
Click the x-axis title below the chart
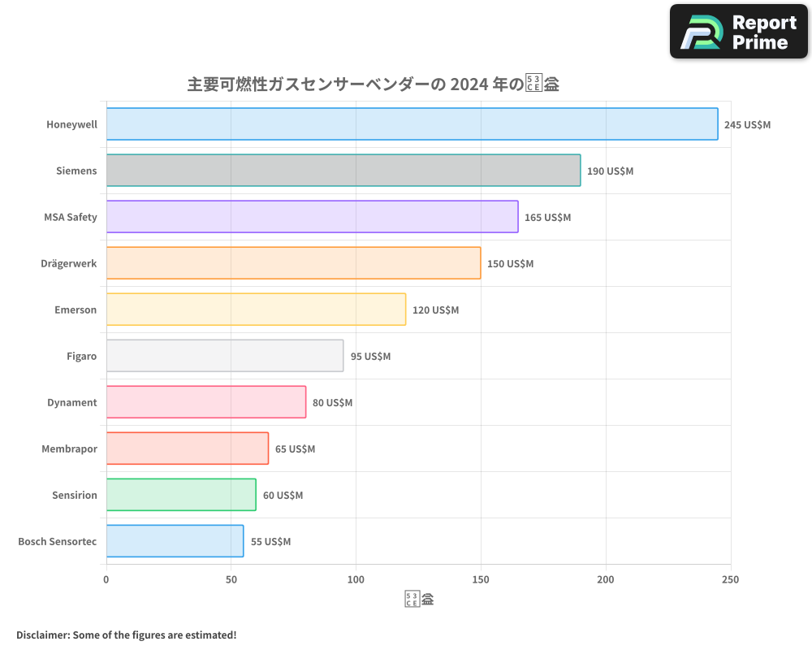coord(417,598)
